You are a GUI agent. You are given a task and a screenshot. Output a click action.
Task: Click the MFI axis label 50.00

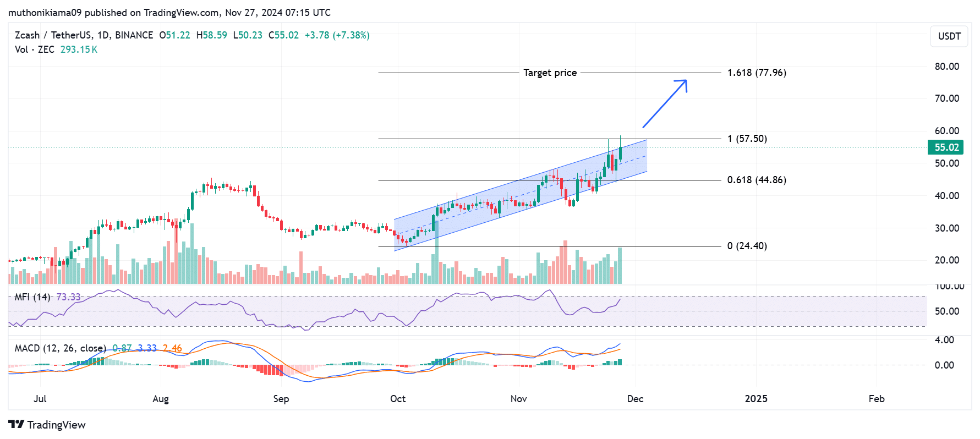[x=947, y=311]
